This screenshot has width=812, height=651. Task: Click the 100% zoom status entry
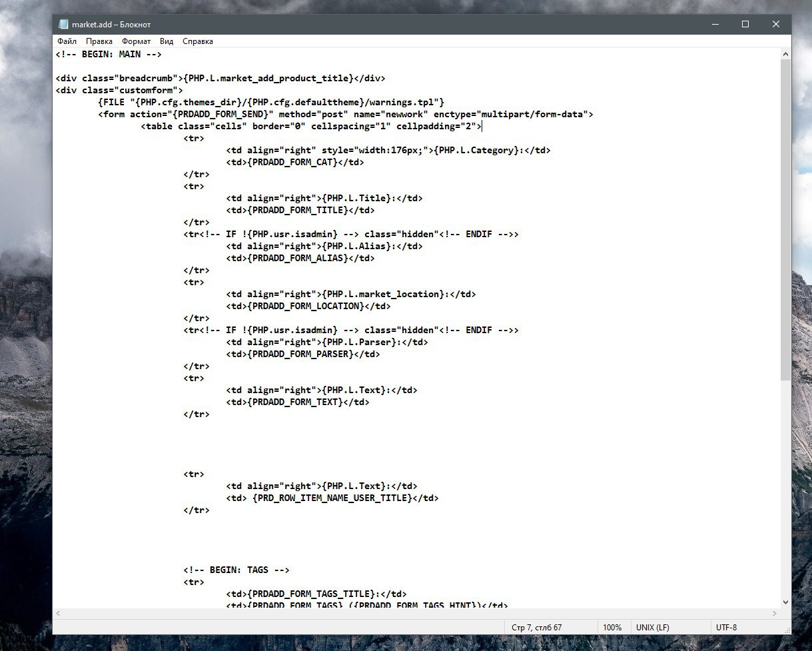coord(612,628)
